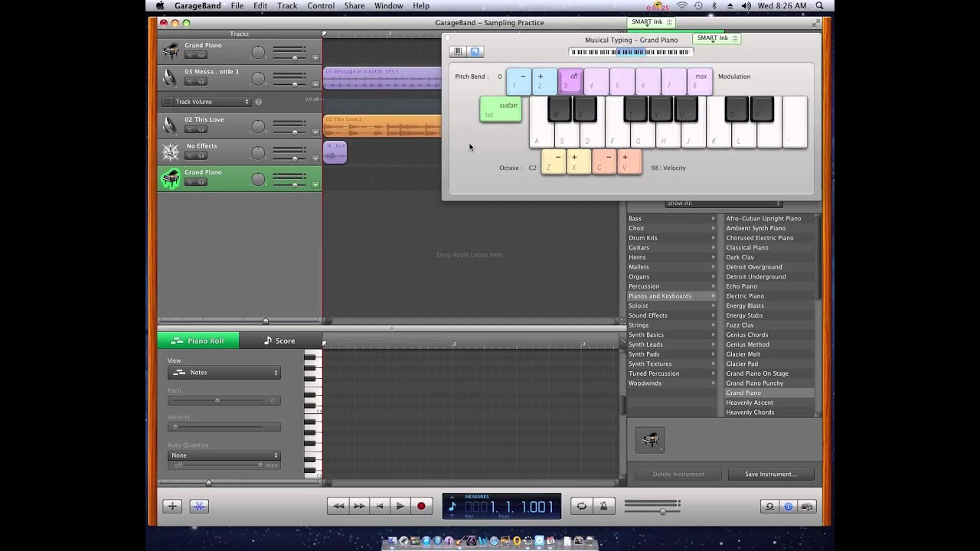Toggle the metronome button
980x551 pixels.
pos(603,506)
